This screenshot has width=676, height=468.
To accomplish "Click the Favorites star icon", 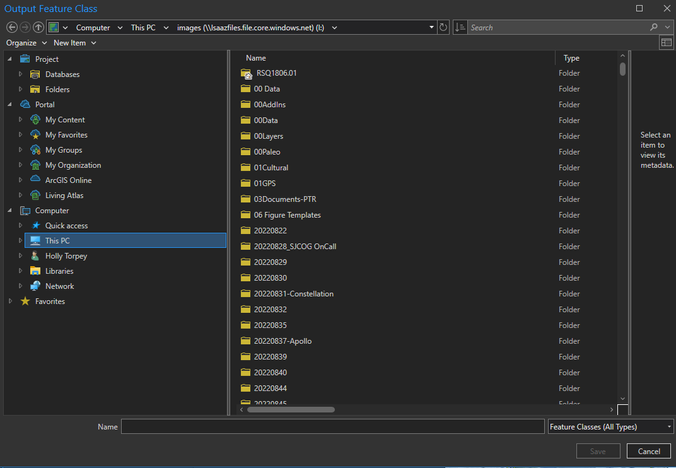I will point(25,301).
